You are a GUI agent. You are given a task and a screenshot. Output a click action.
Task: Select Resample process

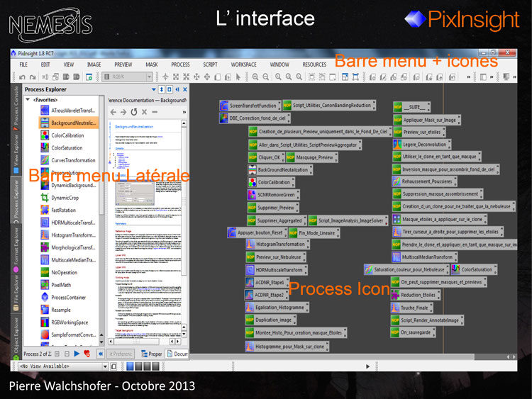[x=55, y=310]
